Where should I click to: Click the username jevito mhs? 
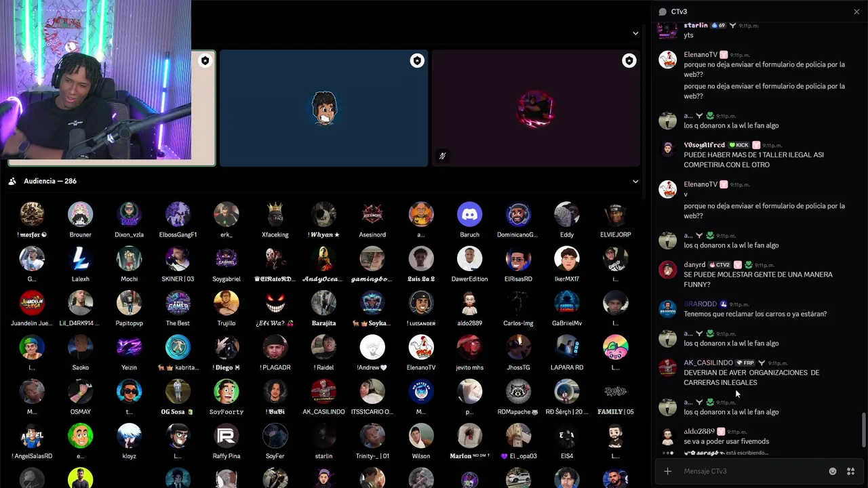469,367
